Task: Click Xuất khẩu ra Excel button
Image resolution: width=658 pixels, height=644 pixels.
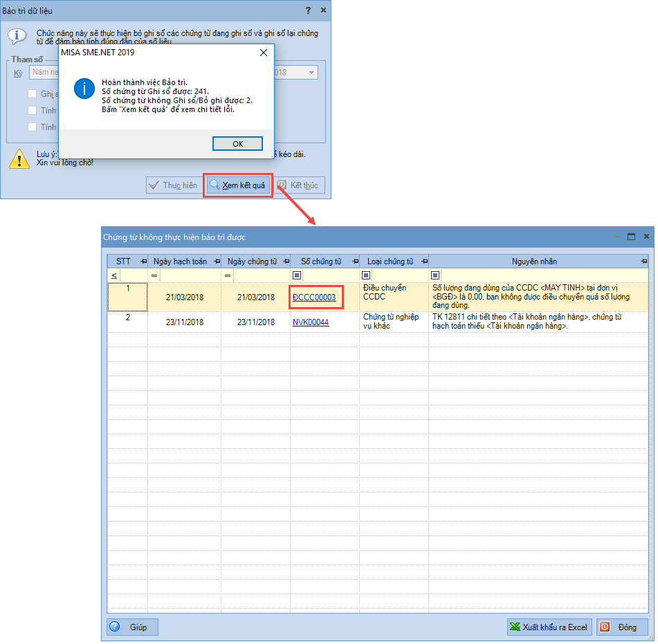Action: 549,627
